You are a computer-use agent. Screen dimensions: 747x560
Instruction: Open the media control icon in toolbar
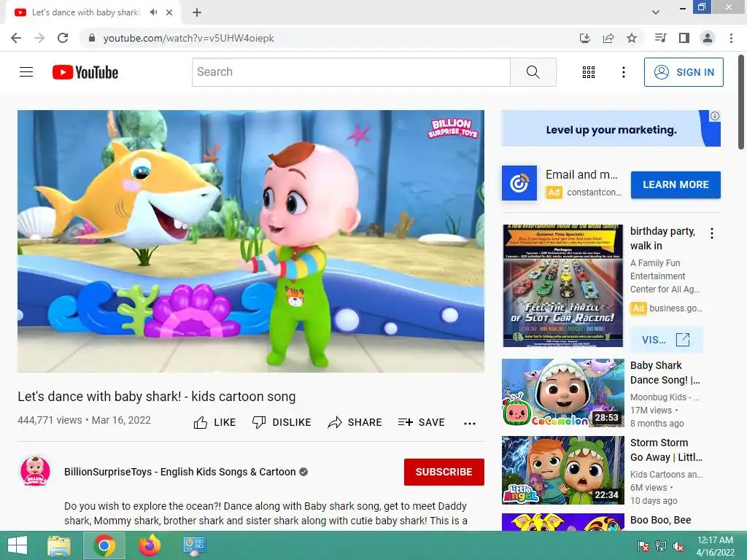[x=661, y=38]
